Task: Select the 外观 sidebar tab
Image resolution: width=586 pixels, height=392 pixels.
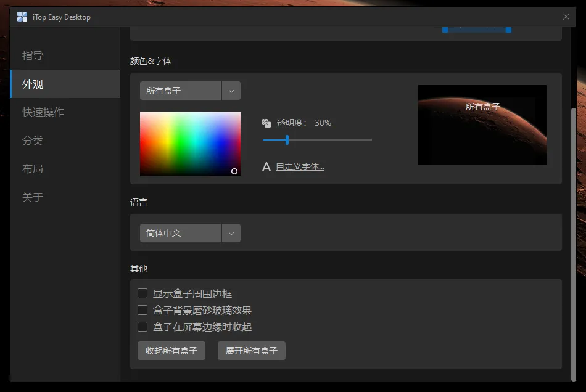Action: tap(65, 84)
